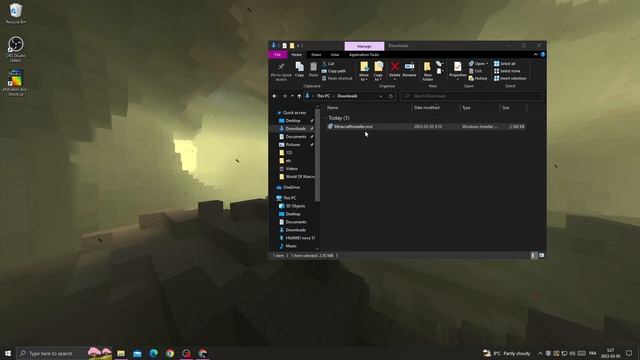Click the Copy button in Clipboard group

299,69
